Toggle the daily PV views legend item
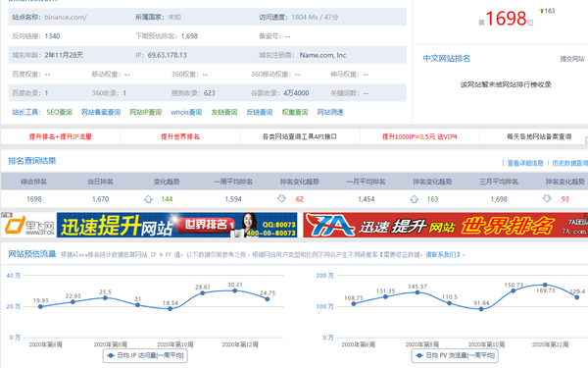This screenshot has height=368, width=588. point(455,355)
